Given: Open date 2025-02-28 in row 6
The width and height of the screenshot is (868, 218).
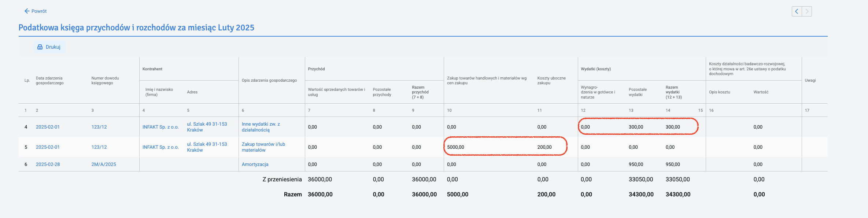Looking at the screenshot, I should pos(48,165).
